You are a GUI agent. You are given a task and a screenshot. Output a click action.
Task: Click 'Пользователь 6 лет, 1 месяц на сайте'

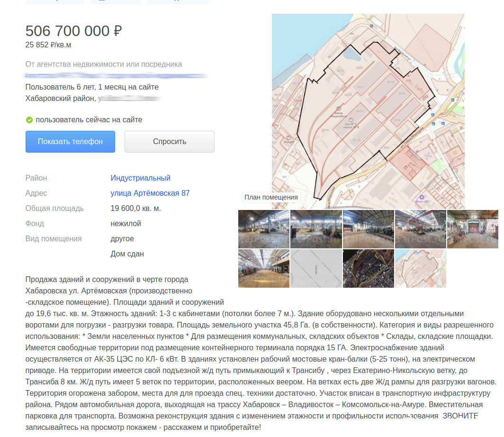click(x=92, y=87)
